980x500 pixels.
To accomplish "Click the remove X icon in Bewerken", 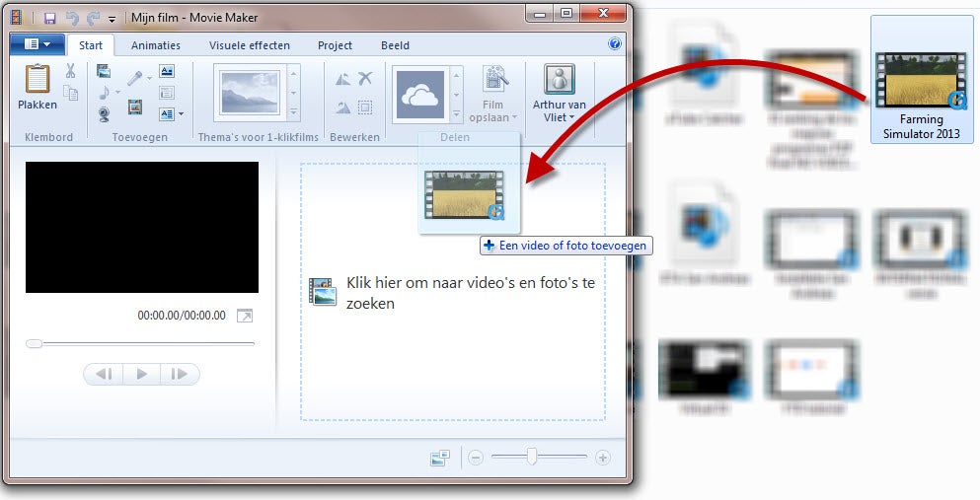I will click(365, 78).
